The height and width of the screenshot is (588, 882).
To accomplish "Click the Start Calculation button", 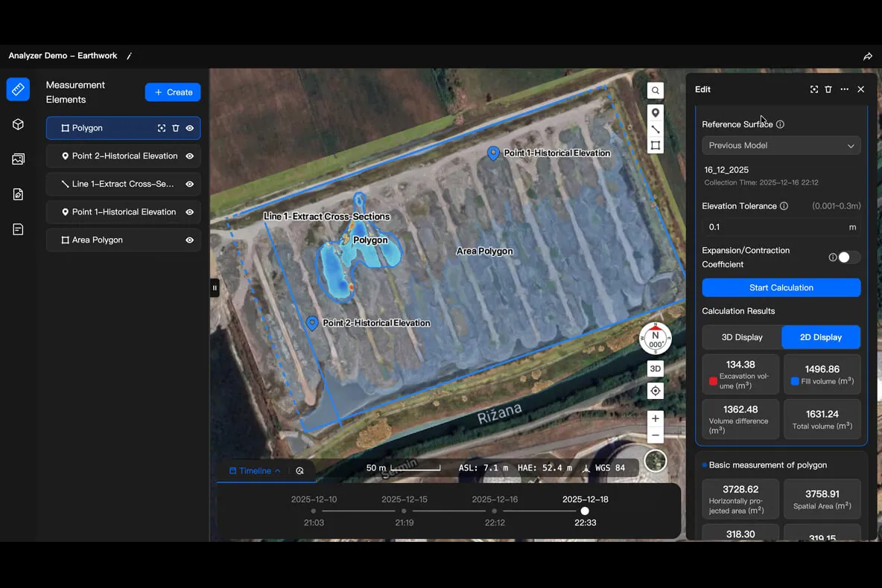I will pyautogui.click(x=781, y=288).
